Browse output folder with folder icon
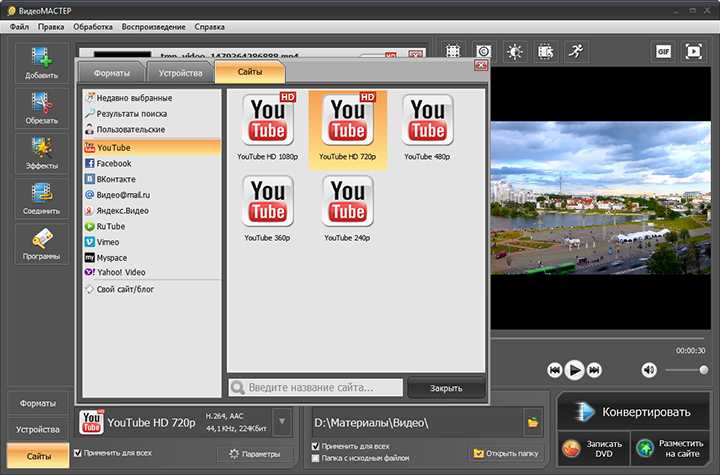720x475 pixels. click(x=533, y=422)
